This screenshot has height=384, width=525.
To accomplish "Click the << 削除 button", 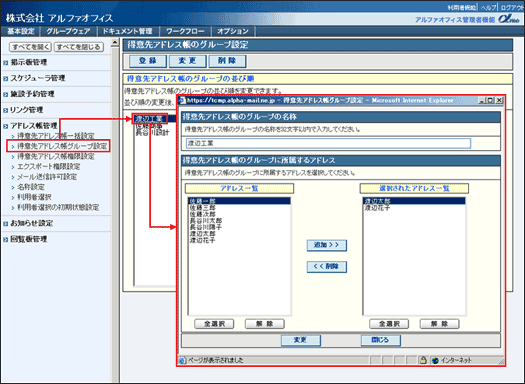I will 327,267.
